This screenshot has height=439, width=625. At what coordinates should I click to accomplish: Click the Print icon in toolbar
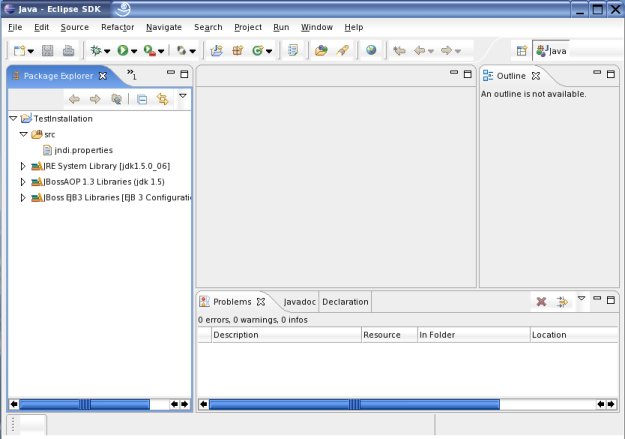pos(68,50)
